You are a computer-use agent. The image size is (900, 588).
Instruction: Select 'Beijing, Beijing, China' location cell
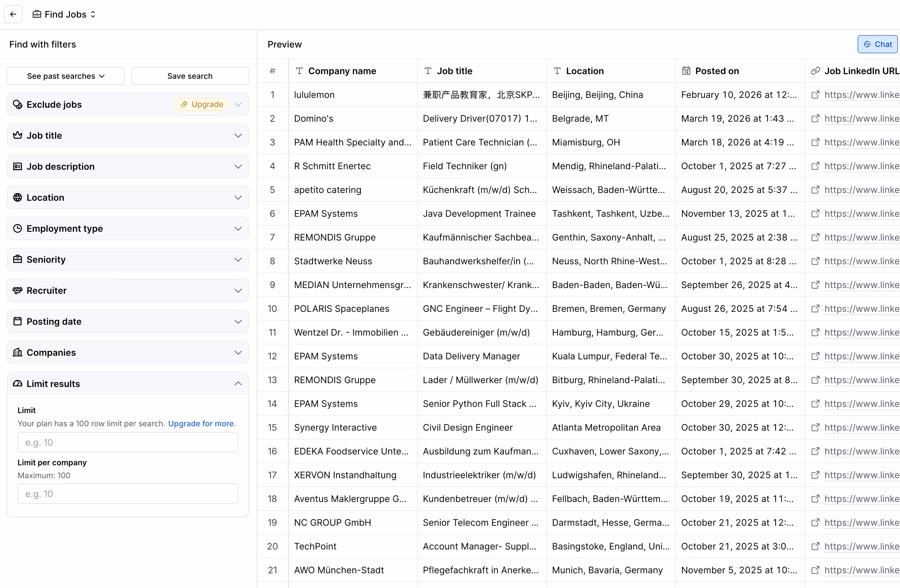pos(611,95)
